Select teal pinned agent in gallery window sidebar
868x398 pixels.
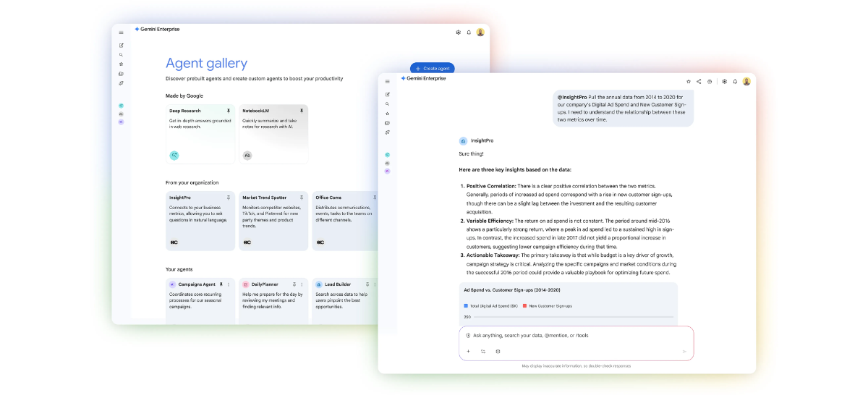tap(121, 106)
